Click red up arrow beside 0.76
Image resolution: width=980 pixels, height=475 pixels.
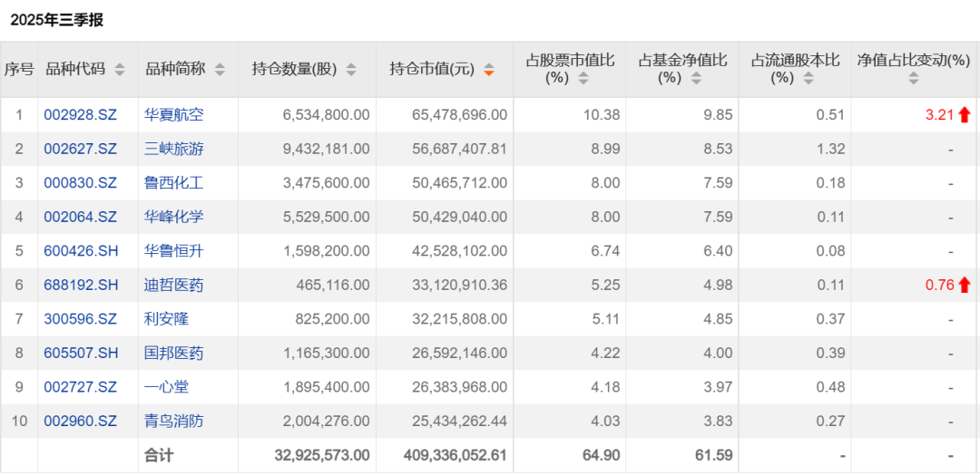click(964, 286)
